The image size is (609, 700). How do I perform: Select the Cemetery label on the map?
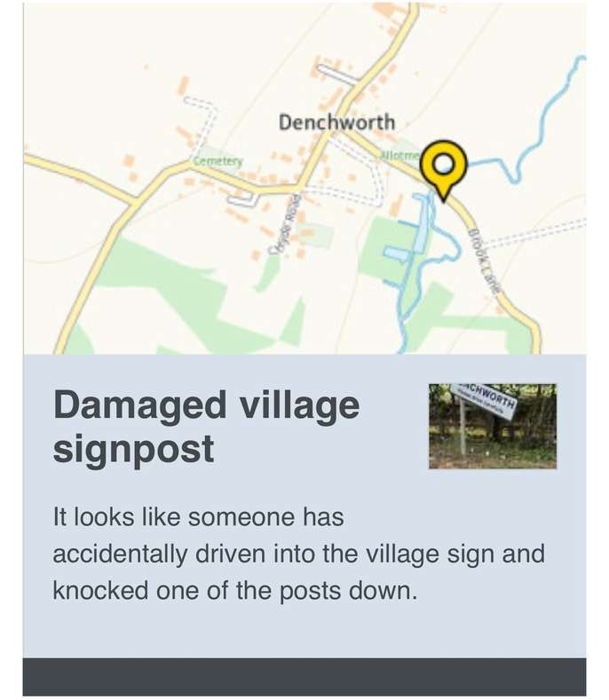[217, 161]
